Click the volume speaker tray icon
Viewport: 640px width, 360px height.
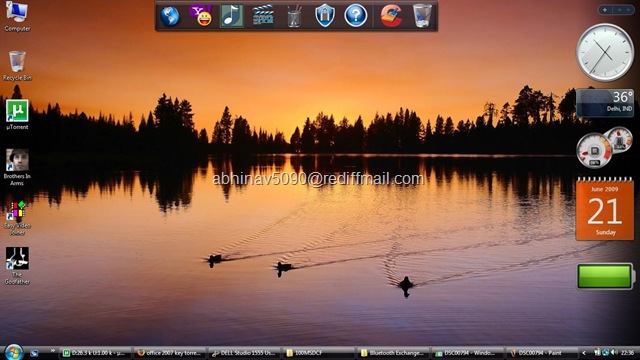[614, 353]
